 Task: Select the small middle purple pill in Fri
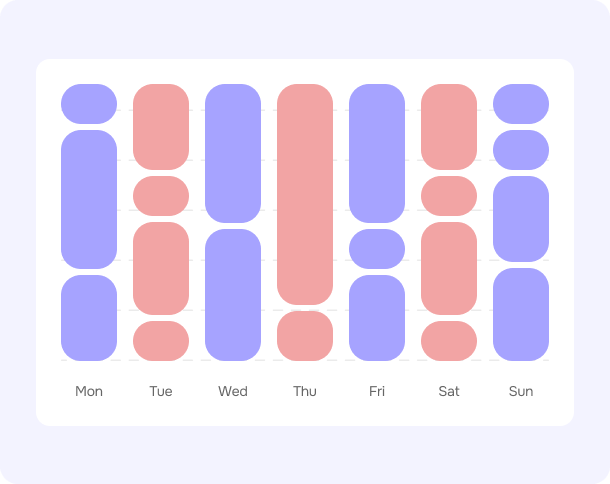click(377, 249)
